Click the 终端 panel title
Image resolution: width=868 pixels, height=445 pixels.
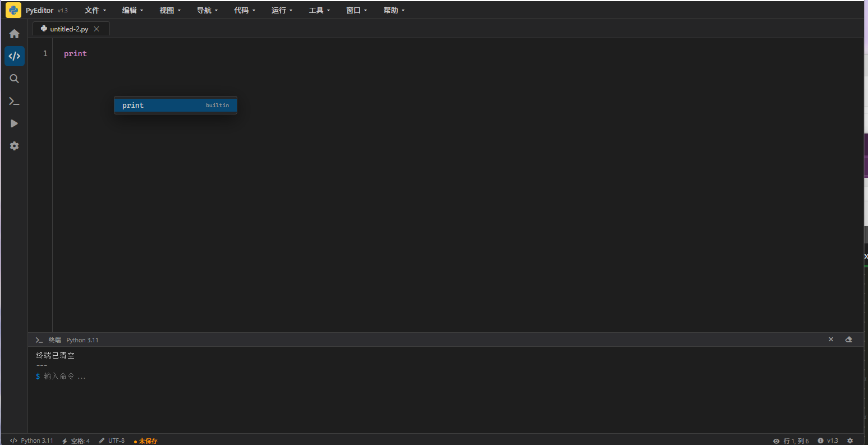coord(55,340)
